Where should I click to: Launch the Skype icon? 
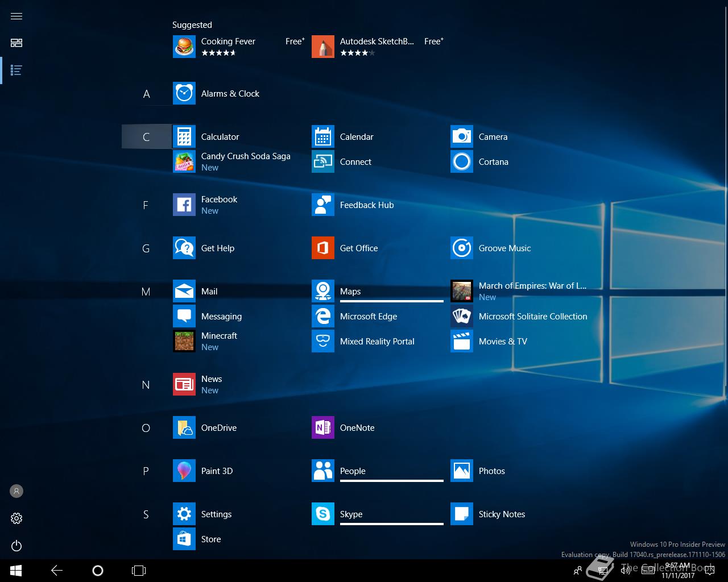(322, 514)
